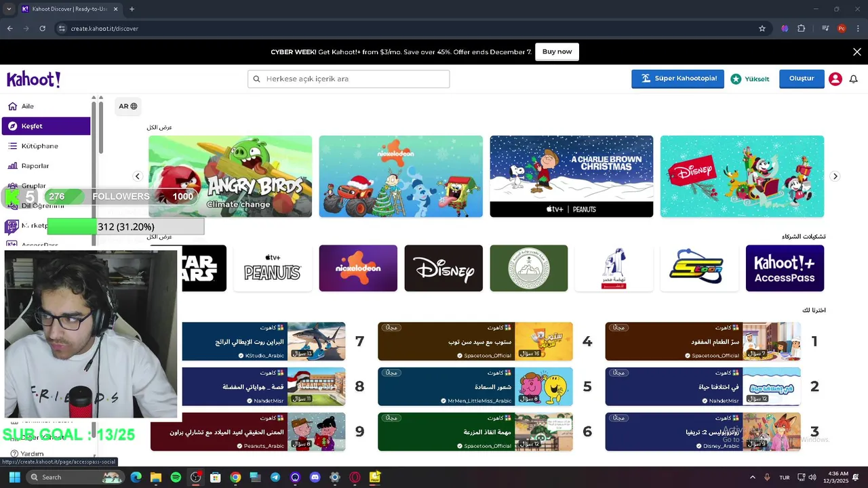This screenshot has width=868, height=488.
Task: Open the Nickelodeon partner collection tile
Action: (x=358, y=268)
